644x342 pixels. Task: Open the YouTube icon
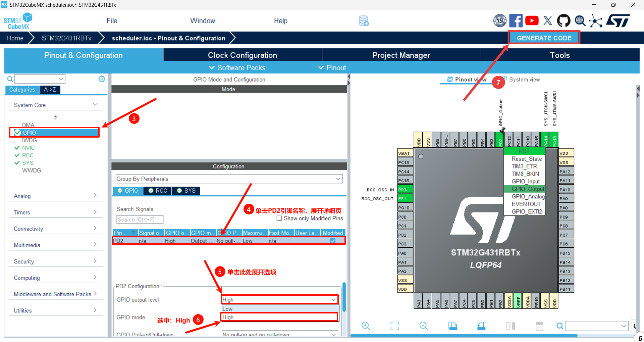coord(532,21)
